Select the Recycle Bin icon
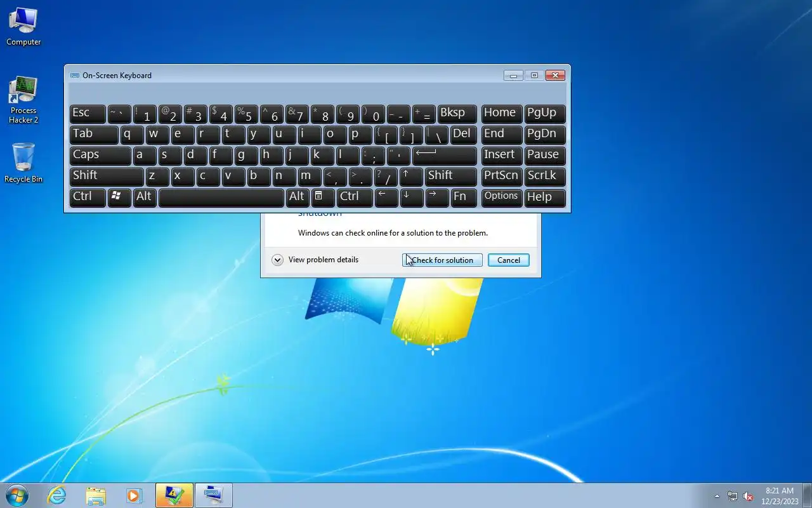812x508 pixels. coord(23,163)
